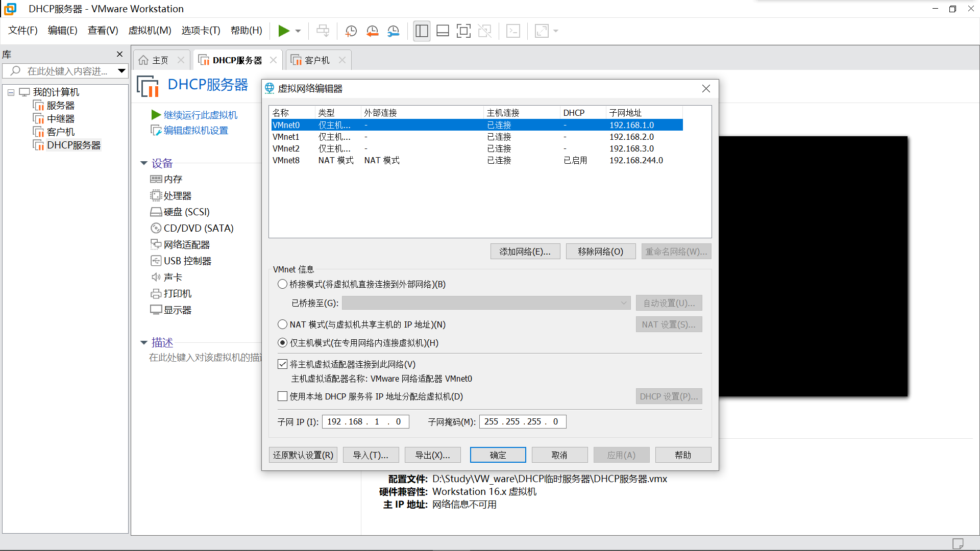Open power options dropdown arrow beside play
Screen dimensions: 980x551
click(x=298, y=31)
